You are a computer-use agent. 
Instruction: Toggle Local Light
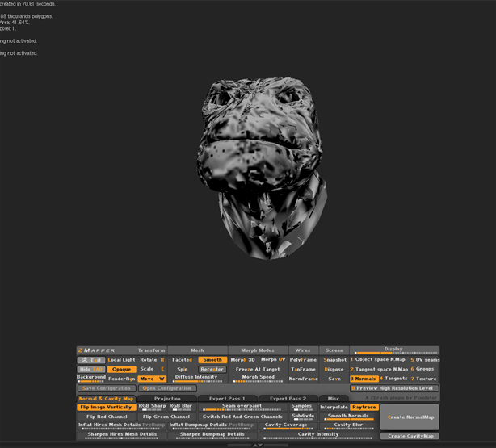(121, 360)
